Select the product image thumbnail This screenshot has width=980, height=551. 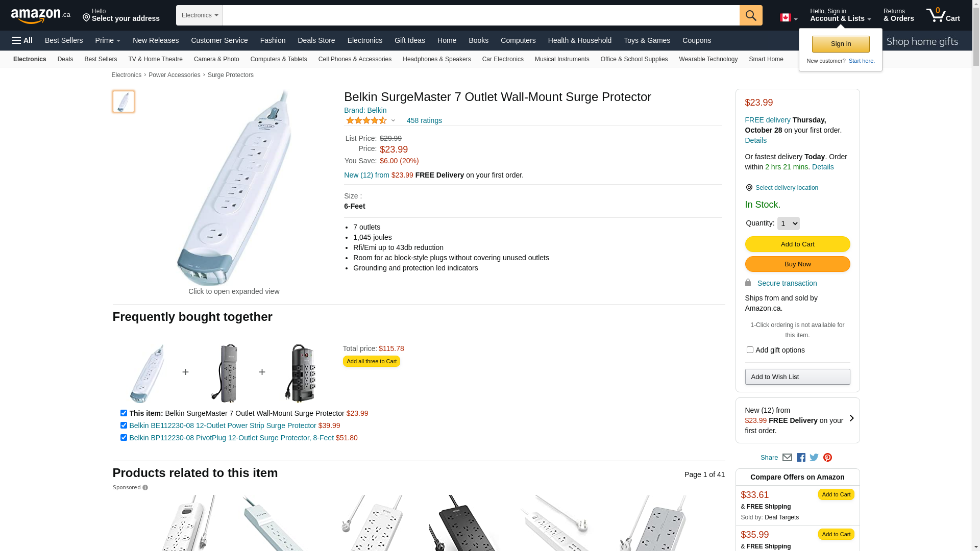(x=124, y=102)
